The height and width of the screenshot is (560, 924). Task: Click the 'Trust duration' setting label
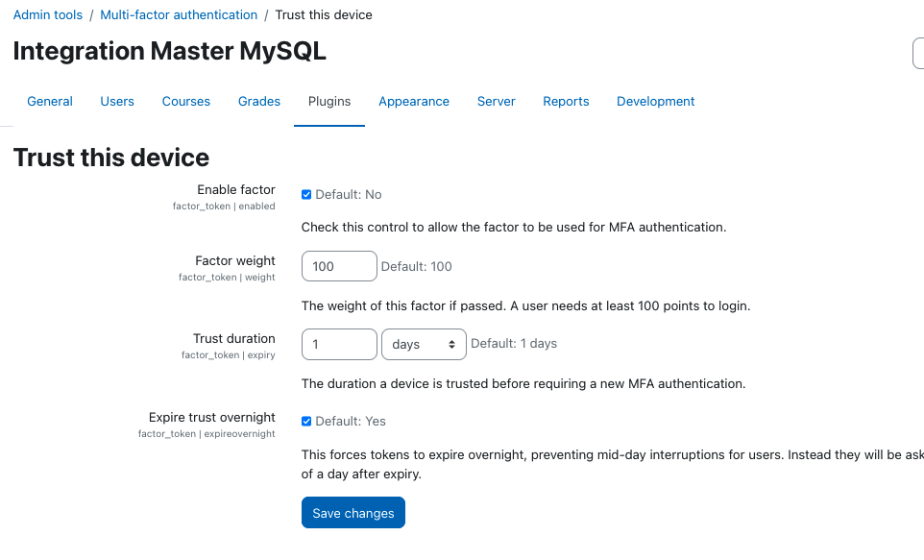point(234,338)
